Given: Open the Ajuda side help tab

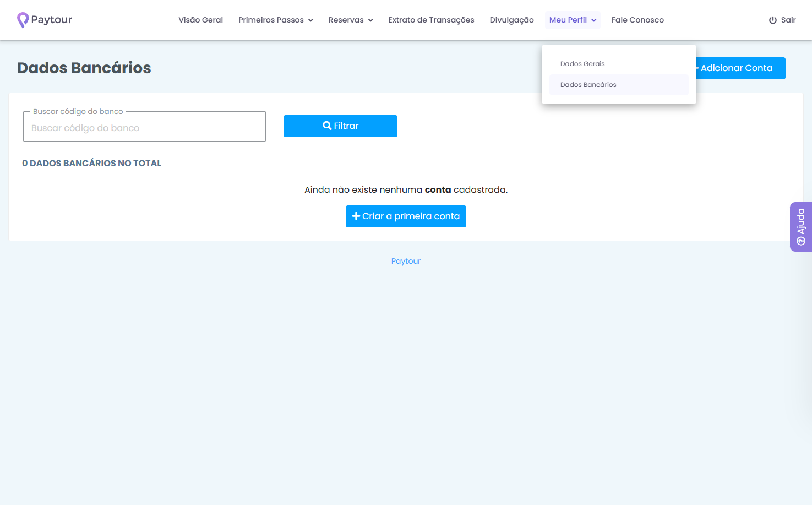Looking at the screenshot, I should tap(801, 227).
